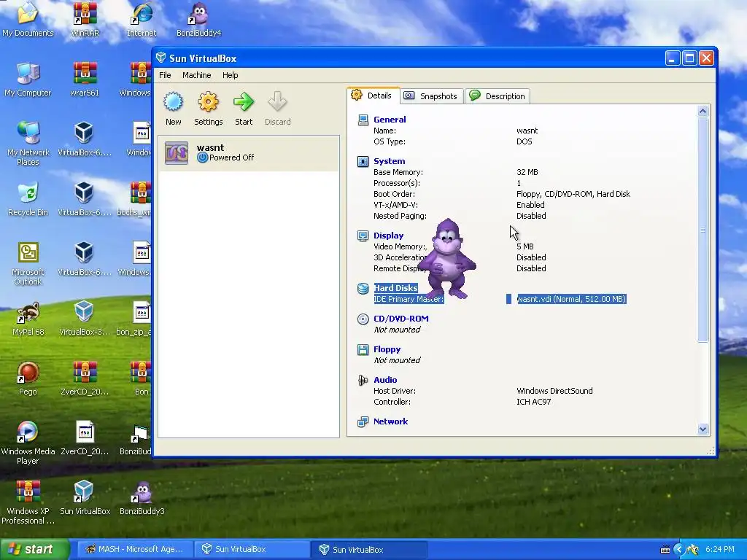Click the boot order value text
This screenshot has width=747, height=560.
click(x=573, y=194)
